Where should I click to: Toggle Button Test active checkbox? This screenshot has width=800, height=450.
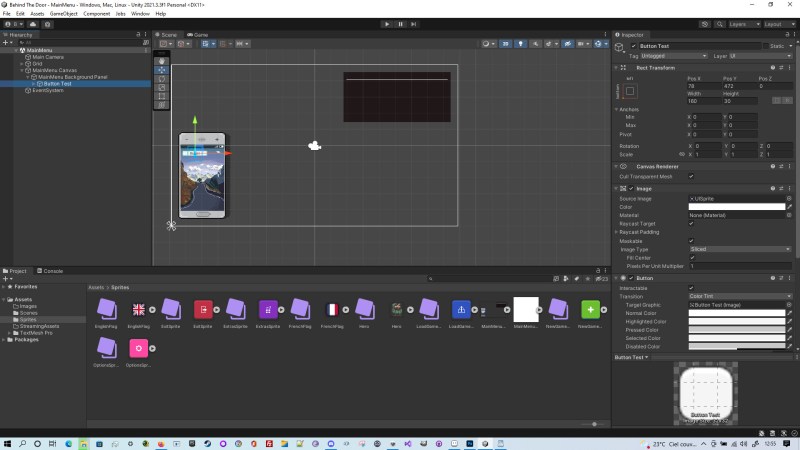click(634, 46)
